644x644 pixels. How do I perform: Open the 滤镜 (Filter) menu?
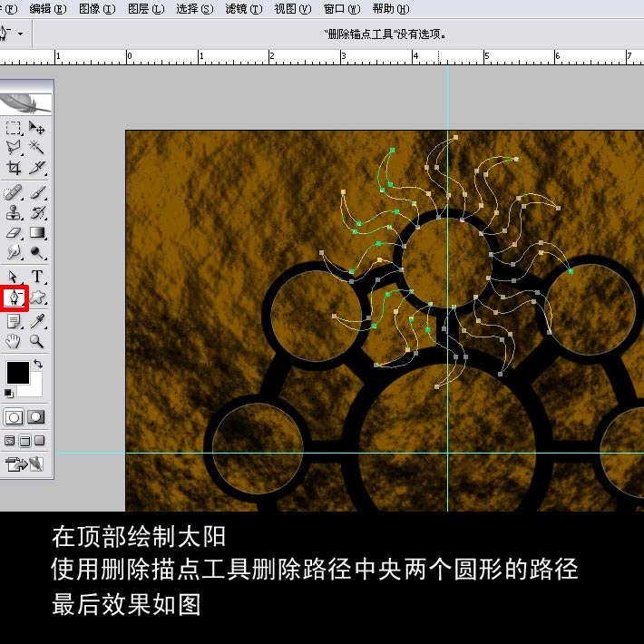point(244,9)
